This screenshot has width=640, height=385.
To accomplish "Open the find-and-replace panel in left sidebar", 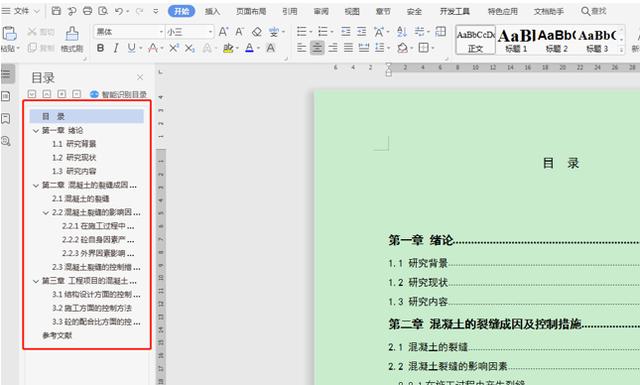I will 6,141.
